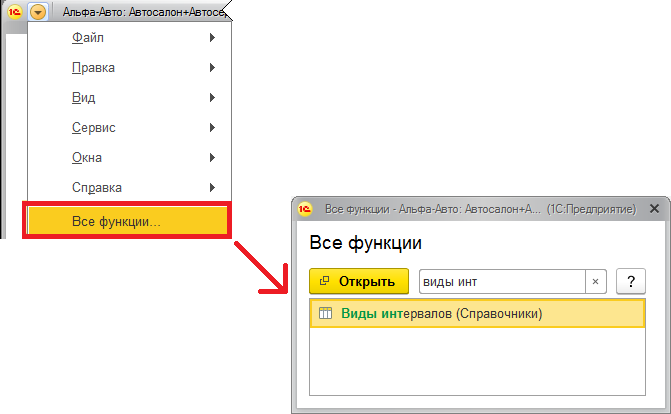Open the Сервис submenu
This screenshot has width=671, height=414.
coord(129,128)
